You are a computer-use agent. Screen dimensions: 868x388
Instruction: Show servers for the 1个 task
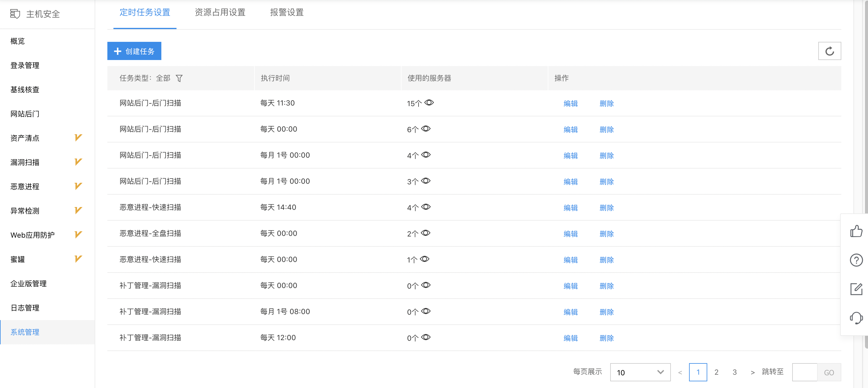point(425,259)
